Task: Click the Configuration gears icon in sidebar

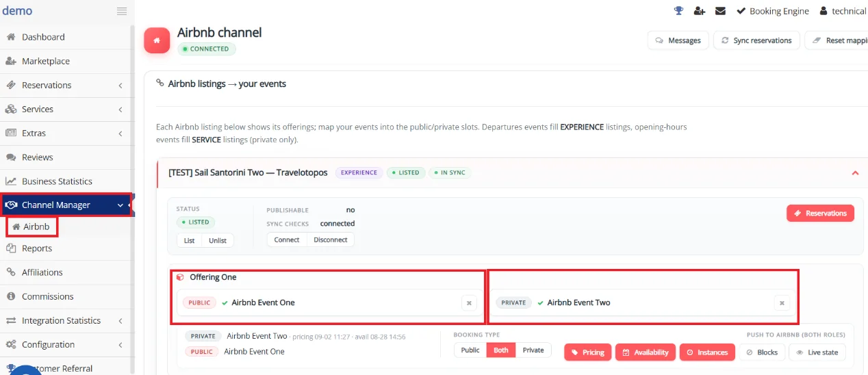Action: (11, 344)
